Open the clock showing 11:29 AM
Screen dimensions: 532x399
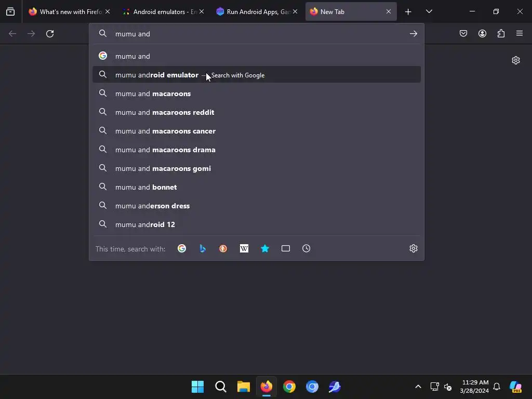[x=474, y=387]
